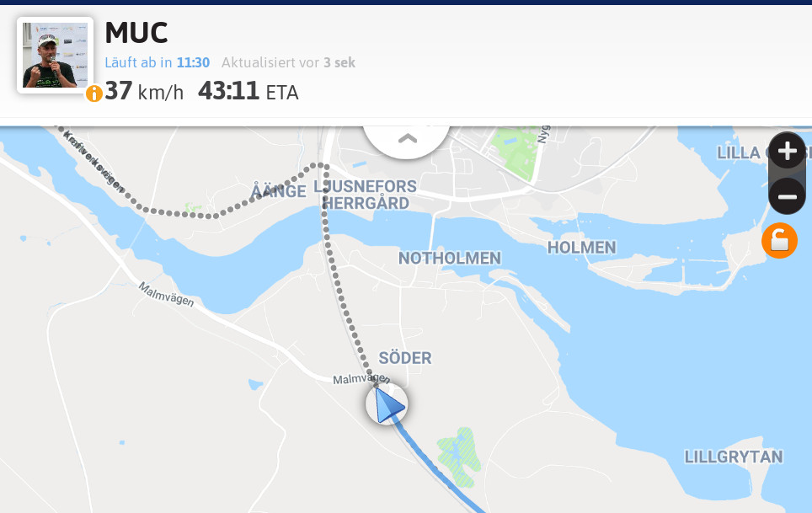Screen dimensions: 812x513
Task: Open the orange info icon on the photo
Action: (x=93, y=94)
